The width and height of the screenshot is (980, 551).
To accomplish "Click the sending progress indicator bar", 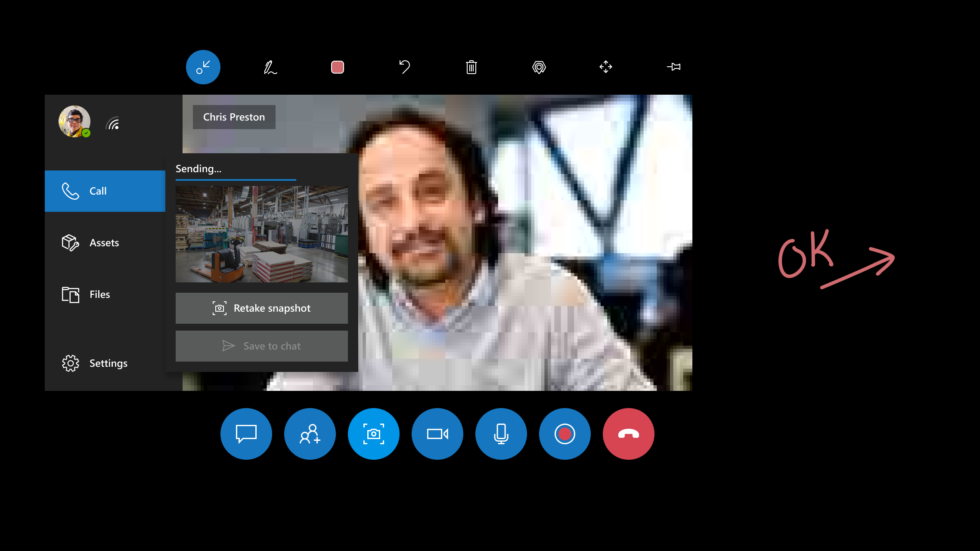I will point(236,179).
